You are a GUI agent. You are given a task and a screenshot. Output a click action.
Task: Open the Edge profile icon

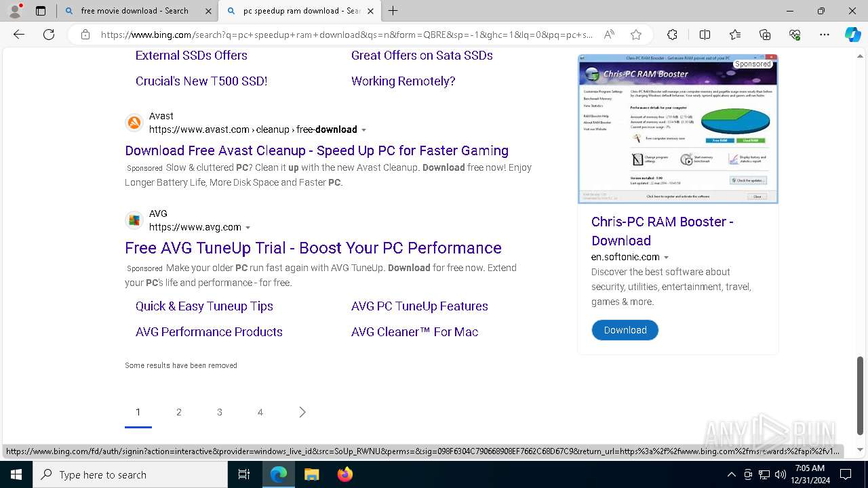point(15,10)
